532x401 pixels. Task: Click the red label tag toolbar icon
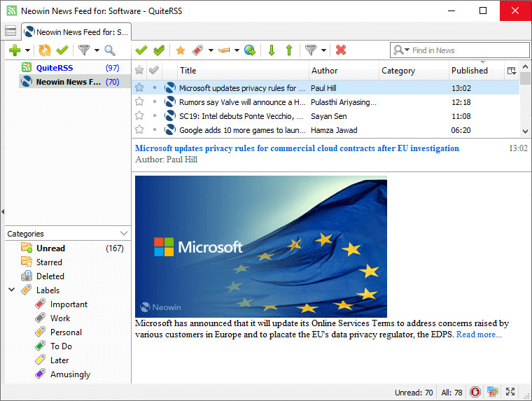[198, 50]
